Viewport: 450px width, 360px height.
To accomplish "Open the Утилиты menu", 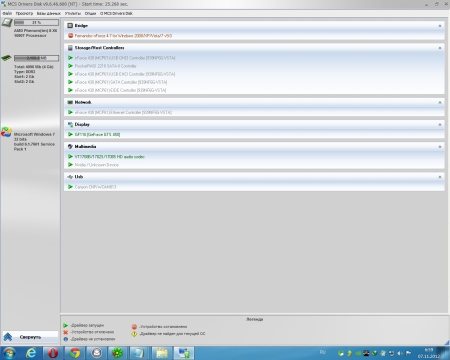I will (x=73, y=13).
